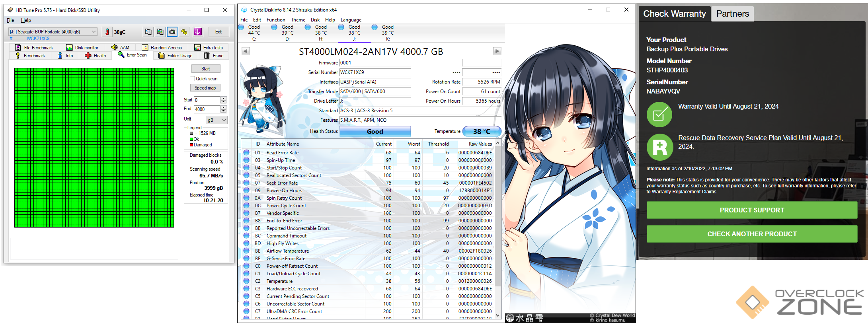Viewport: 868px width, 323px height.
Task: Click the HD Tune options tools icon
Action: click(x=184, y=32)
